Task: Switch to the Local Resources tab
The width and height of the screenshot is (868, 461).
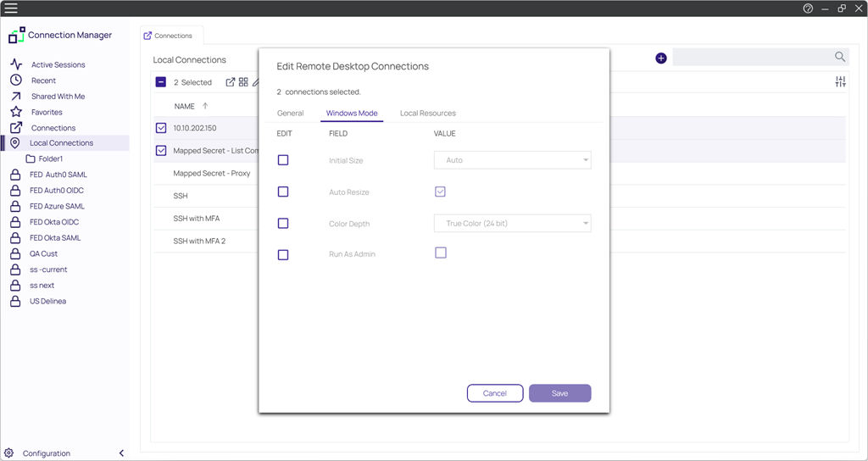Action: coord(427,113)
